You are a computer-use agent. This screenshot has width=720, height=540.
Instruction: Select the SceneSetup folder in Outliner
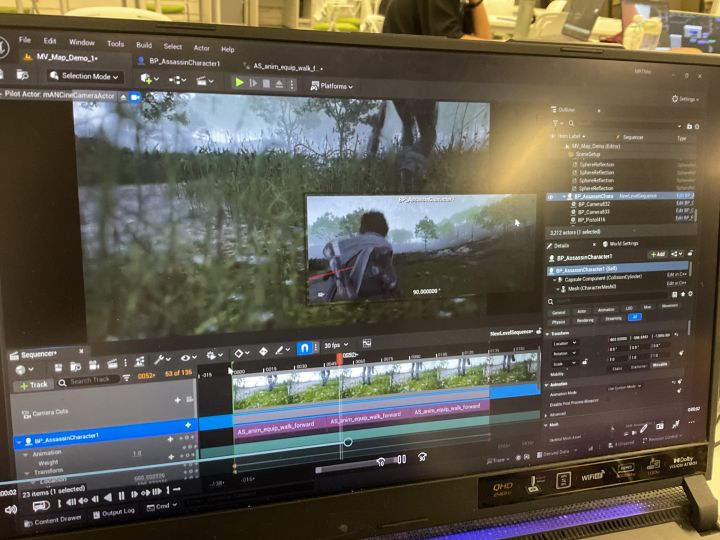click(586, 154)
